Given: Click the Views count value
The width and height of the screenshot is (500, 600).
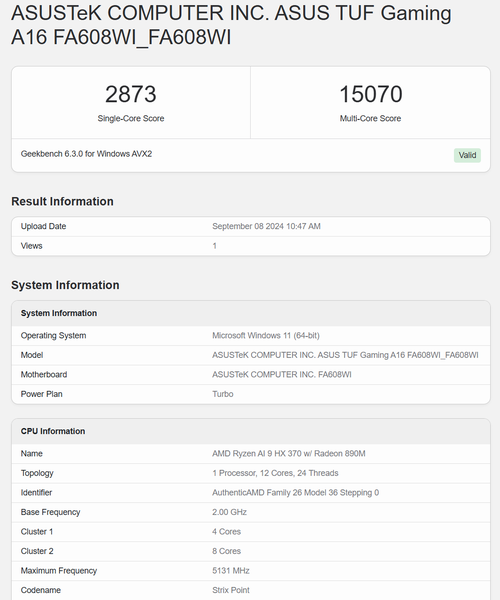Looking at the screenshot, I should tap(215, 246).
